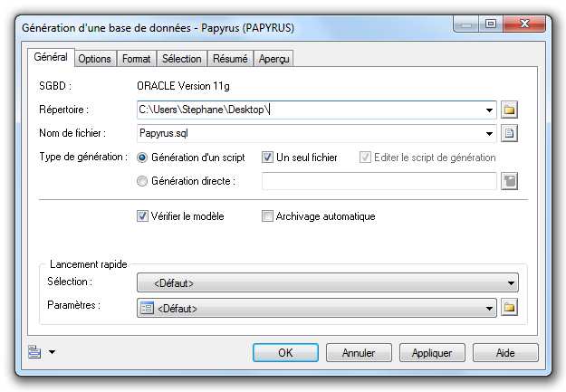Click the file icon beside Nom de fichier
Viewport: 566px width, 392px height.
[x=509, y=134]
